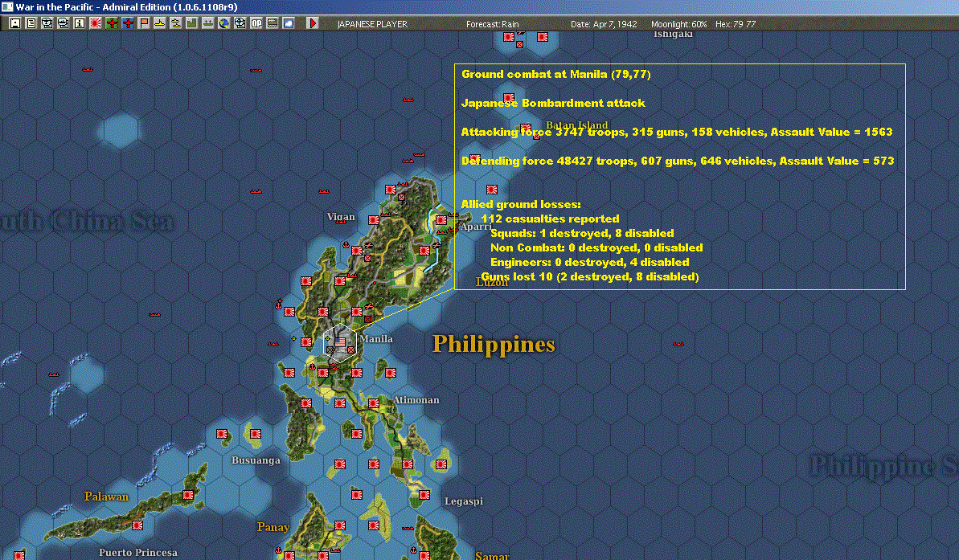Click the single yellow ship icon
Image resolution: width=959 pixels, height=560 pixels.
160,23
